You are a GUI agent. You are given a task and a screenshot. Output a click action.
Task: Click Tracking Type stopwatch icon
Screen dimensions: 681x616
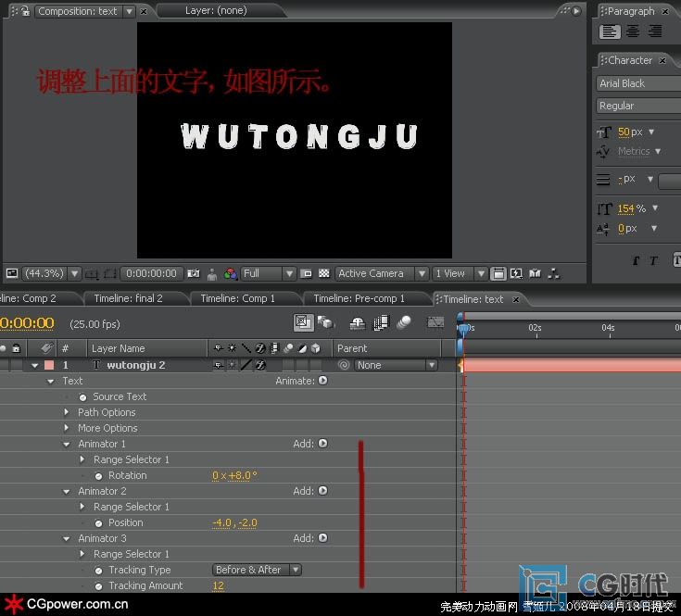pos(98,571)
